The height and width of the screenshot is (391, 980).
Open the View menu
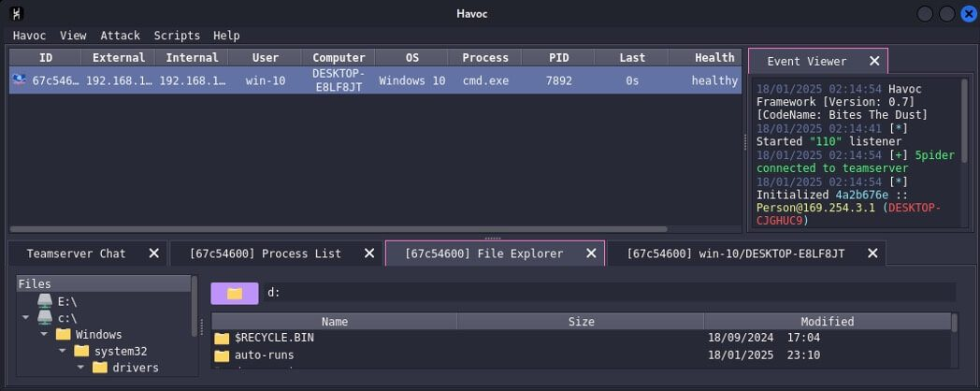click(73, 36)
